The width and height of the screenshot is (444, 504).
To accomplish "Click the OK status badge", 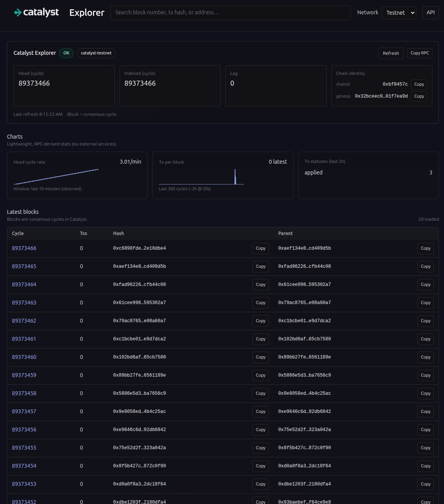I will 66,53.
